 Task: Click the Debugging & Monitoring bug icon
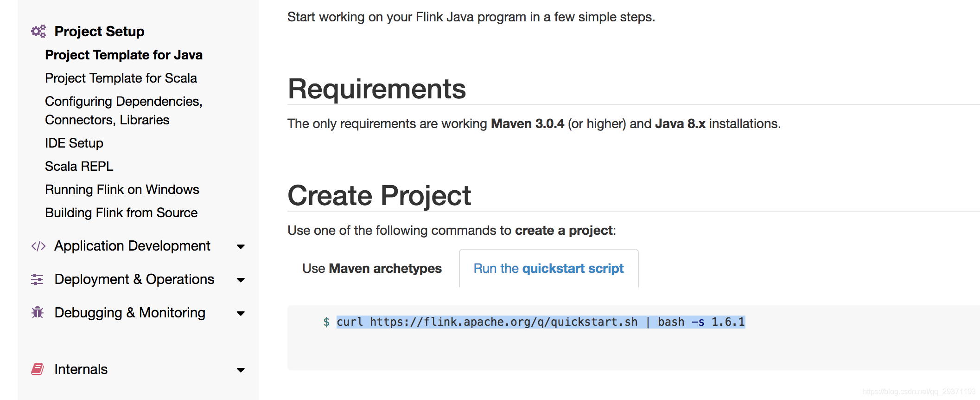click(x=38, y=312)
